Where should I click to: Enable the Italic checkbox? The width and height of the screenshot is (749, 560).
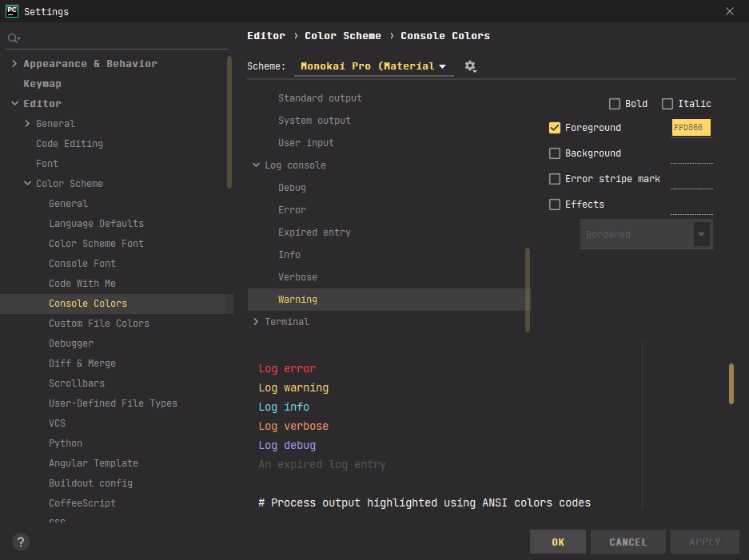point(667,104)
